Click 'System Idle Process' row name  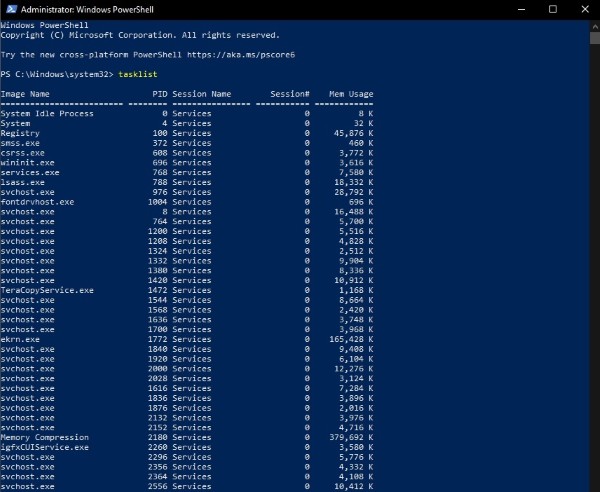pos(47,114)
